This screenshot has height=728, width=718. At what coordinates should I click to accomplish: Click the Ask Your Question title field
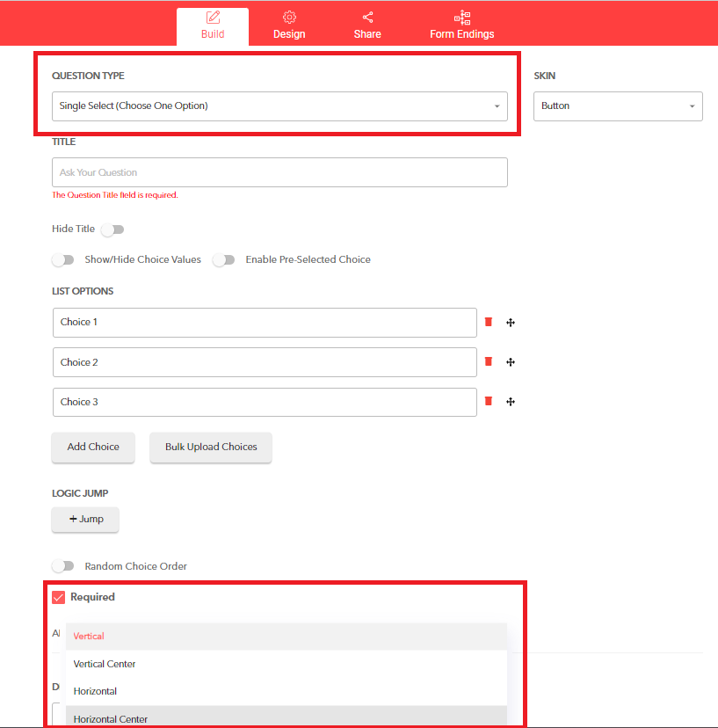pyautogui.click(x=279, y=172)
